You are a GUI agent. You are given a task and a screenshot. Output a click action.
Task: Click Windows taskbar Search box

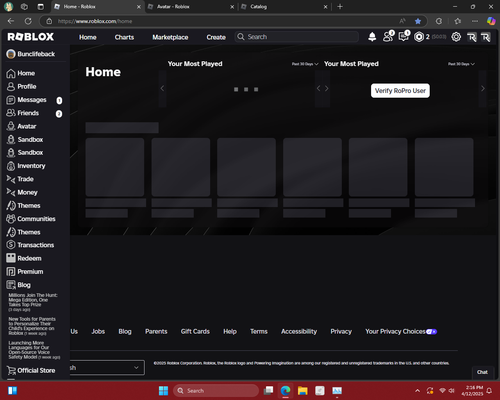(216, 391)
